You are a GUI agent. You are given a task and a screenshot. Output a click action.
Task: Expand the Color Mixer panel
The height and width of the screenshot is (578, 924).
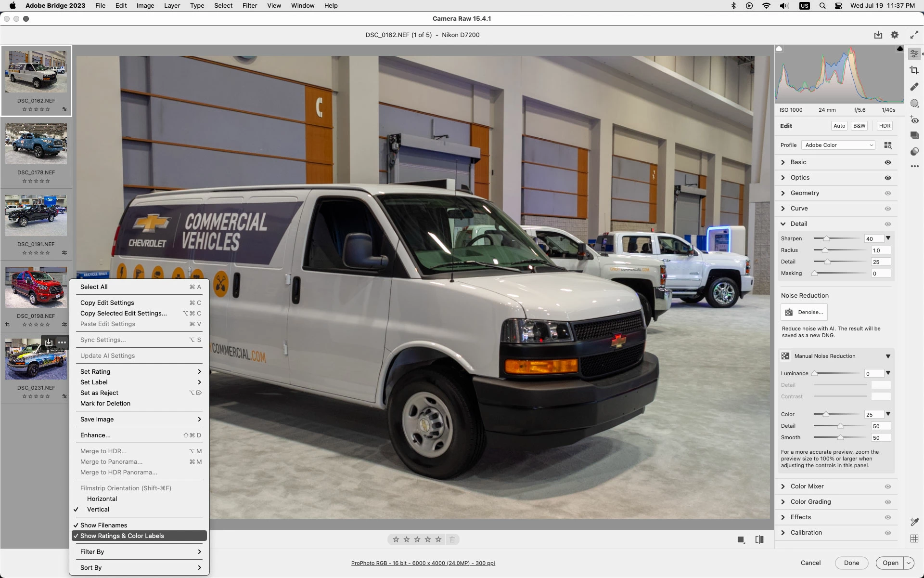coord(807,486)
